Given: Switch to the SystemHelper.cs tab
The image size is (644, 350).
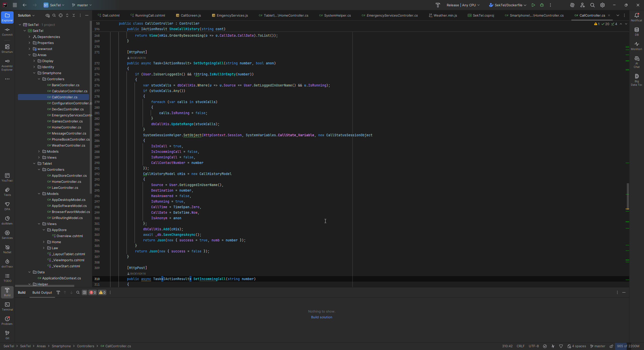Looking at the screenshot, I should point(337,15).
